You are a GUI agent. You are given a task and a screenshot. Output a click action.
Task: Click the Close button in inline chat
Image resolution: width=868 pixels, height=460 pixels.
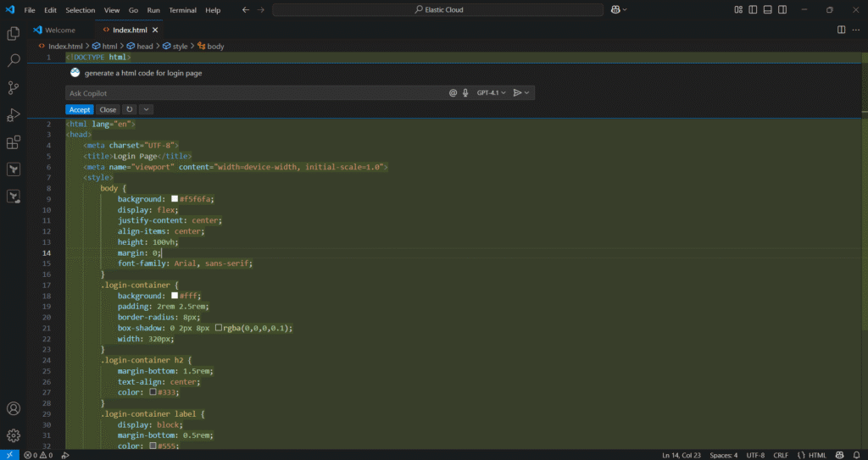point(108,109)
